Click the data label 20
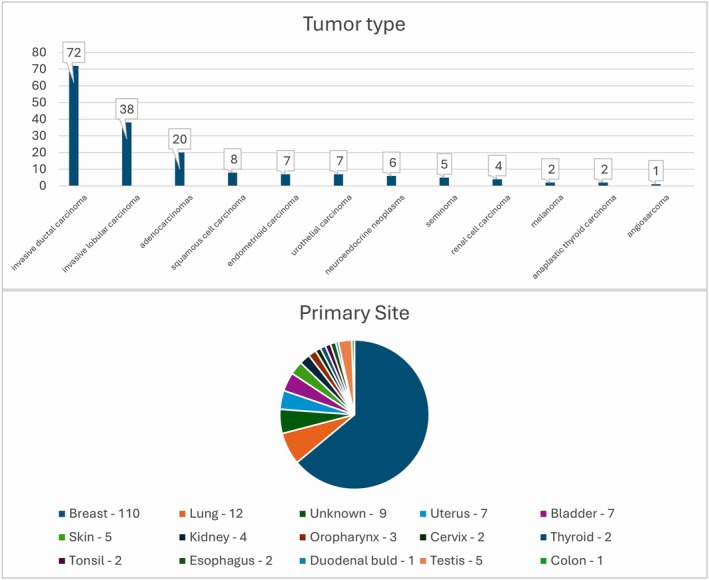Screen dimensions: 709x580 180,139
